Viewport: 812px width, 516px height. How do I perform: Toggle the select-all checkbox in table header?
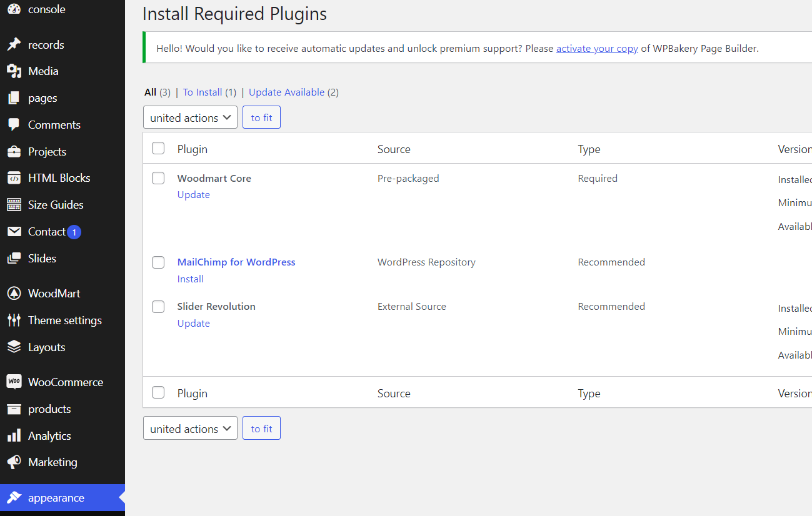pyautogui.click(x=158, y=148)
